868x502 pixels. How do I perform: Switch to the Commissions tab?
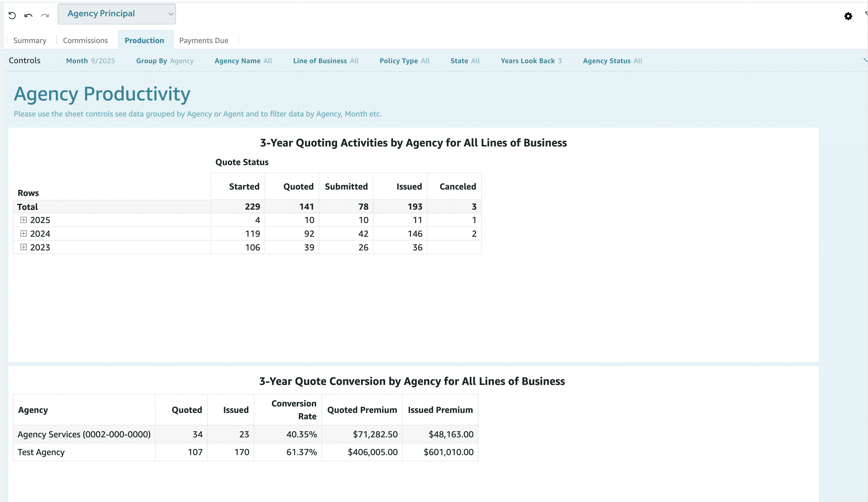86,41
